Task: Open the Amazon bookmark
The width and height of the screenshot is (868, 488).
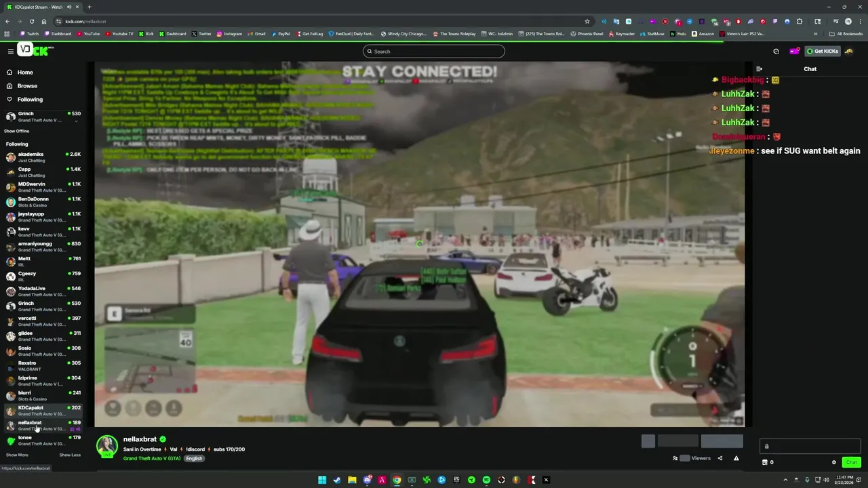Action: coord(703,34)
